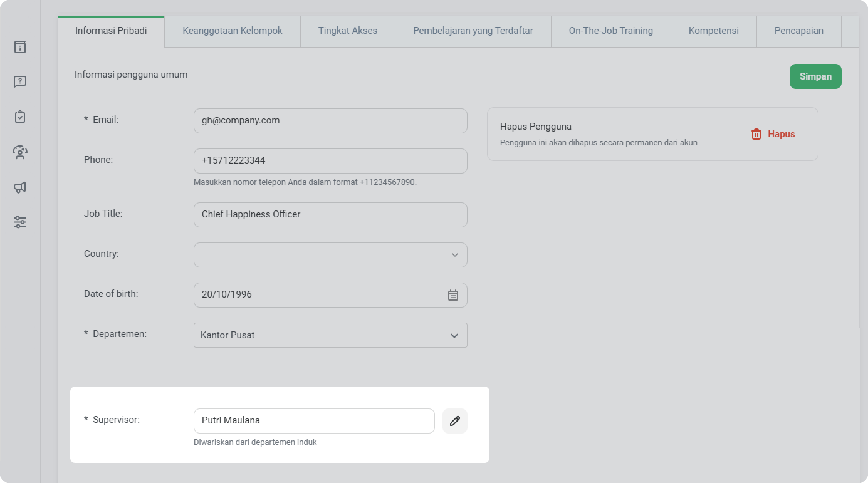Open the On-The-Job Training tab

pyautogui.click(x=610, y=31)
